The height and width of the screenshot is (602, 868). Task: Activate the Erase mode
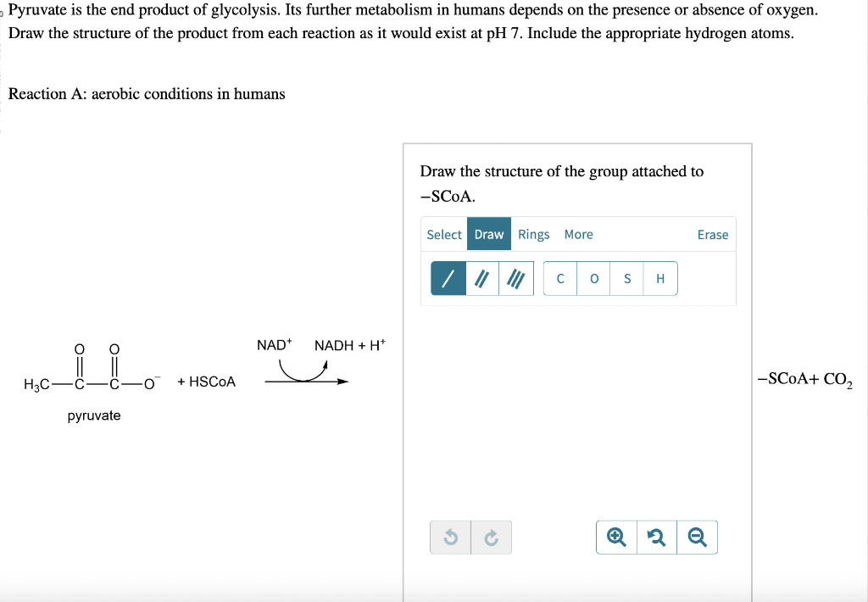click(712, 234)
